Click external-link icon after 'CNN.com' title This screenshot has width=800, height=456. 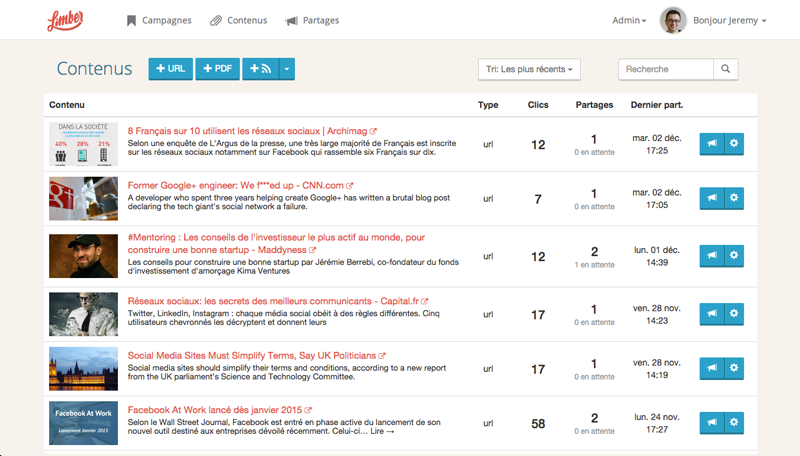pos(349,186)
